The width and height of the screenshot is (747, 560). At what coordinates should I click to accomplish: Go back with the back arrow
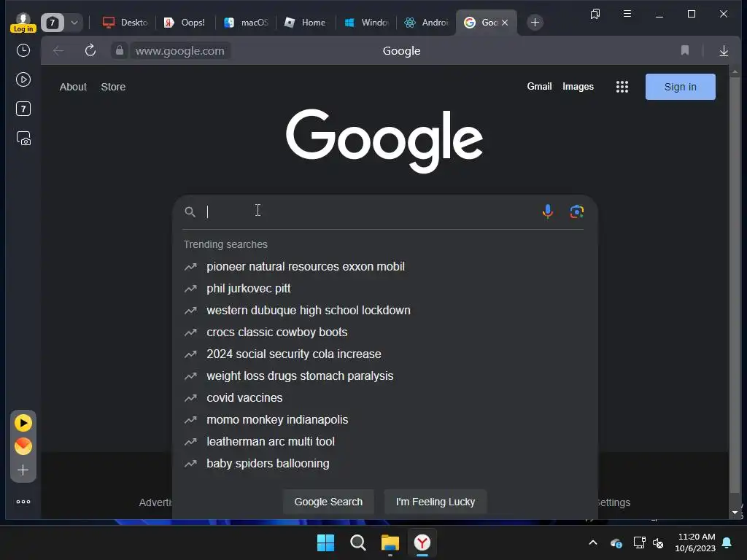58,50
